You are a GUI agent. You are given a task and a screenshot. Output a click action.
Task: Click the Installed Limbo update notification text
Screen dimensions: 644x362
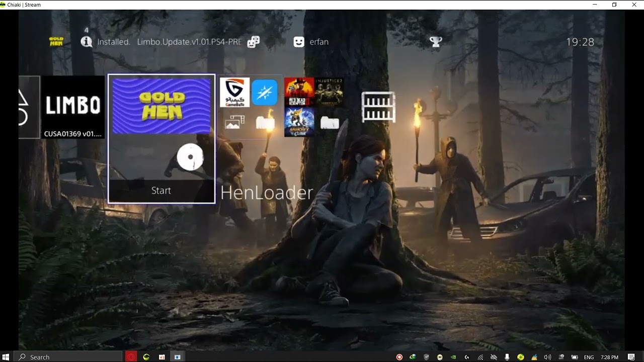(169, 42)
